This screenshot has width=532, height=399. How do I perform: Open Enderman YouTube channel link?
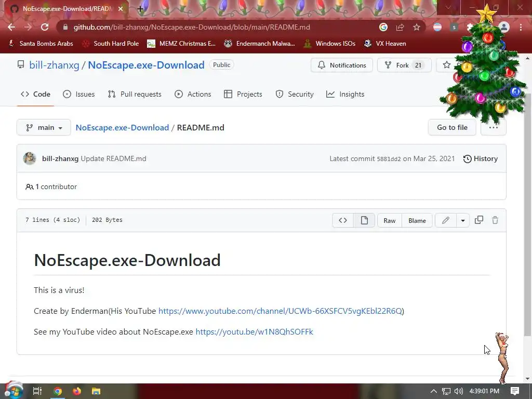point(280,311)
